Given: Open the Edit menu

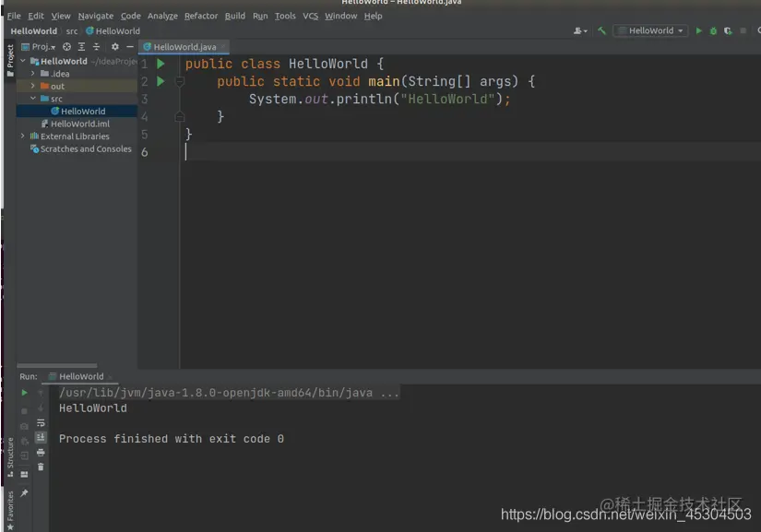Looking at the screenshot, I should [x=36, y=16].
